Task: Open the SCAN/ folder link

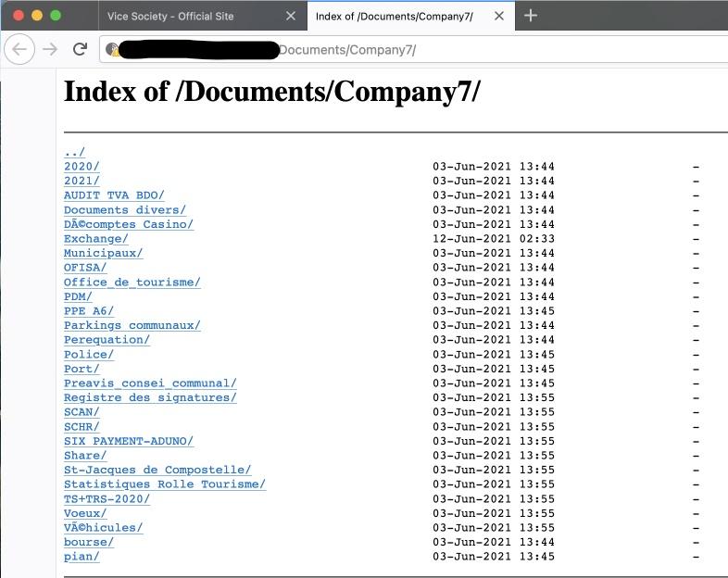Action: pos(82,412)
